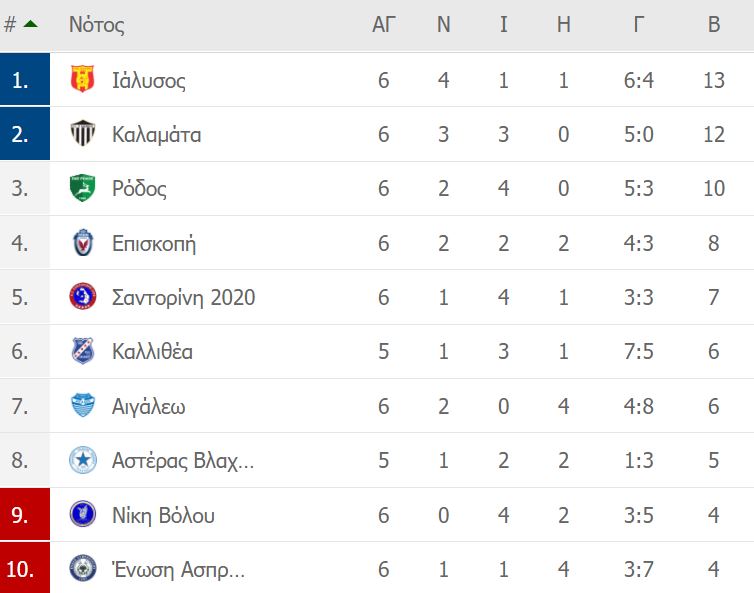Click the red position 9 marker
The height and width of the screenshot is (593, 754).
tap(25, 514)
